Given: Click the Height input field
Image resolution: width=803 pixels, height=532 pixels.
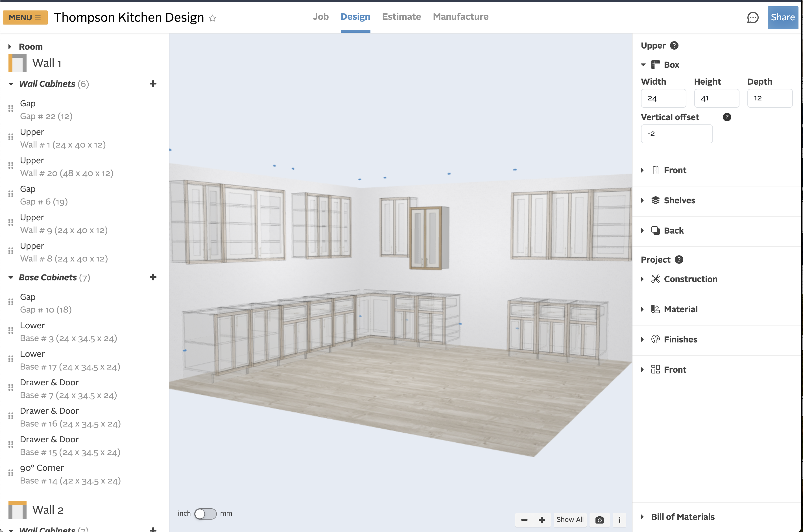Looking at the screenshot, I should click(716, 98).
